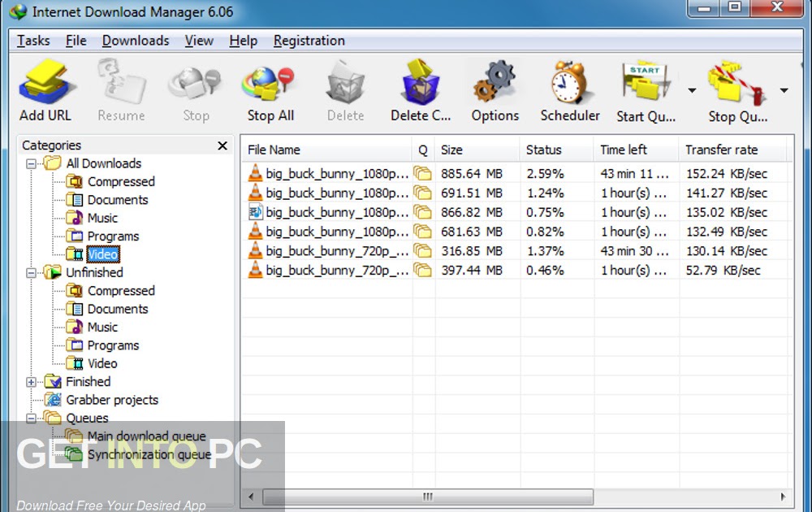Open the Tasks menu
Image resolution: width=812 pixels, height=512 pixels.
(33, 41)
